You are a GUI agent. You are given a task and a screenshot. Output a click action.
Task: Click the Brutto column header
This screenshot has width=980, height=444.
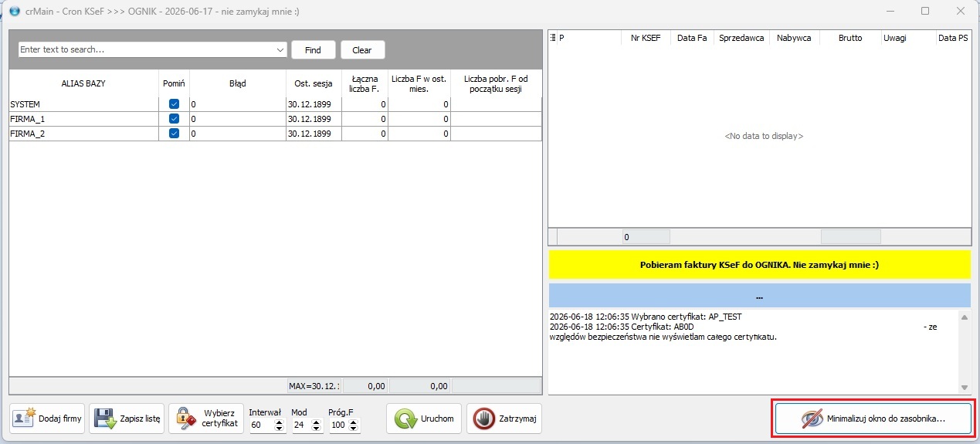[850, 37]
